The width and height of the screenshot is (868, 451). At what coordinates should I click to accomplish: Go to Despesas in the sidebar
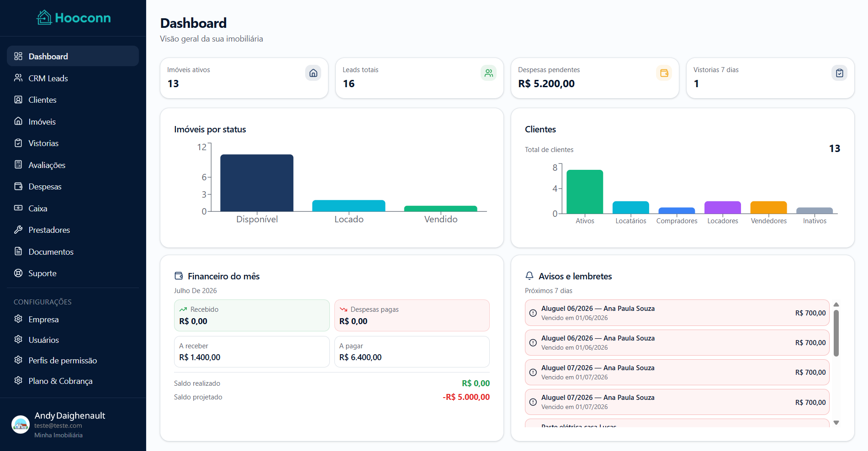[73, 186]
